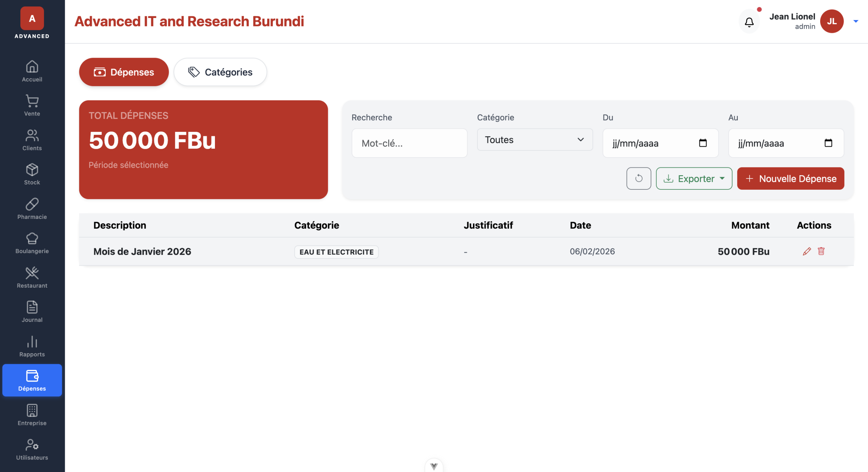The image size is (868, 472).
Task: Click the Nouvelle Dépense button
Action: [790, 179]
